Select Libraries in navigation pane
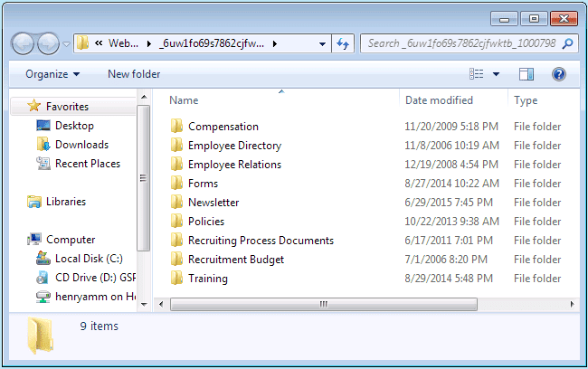This screenshot has width=588, height=369. [x=66, y=202]
